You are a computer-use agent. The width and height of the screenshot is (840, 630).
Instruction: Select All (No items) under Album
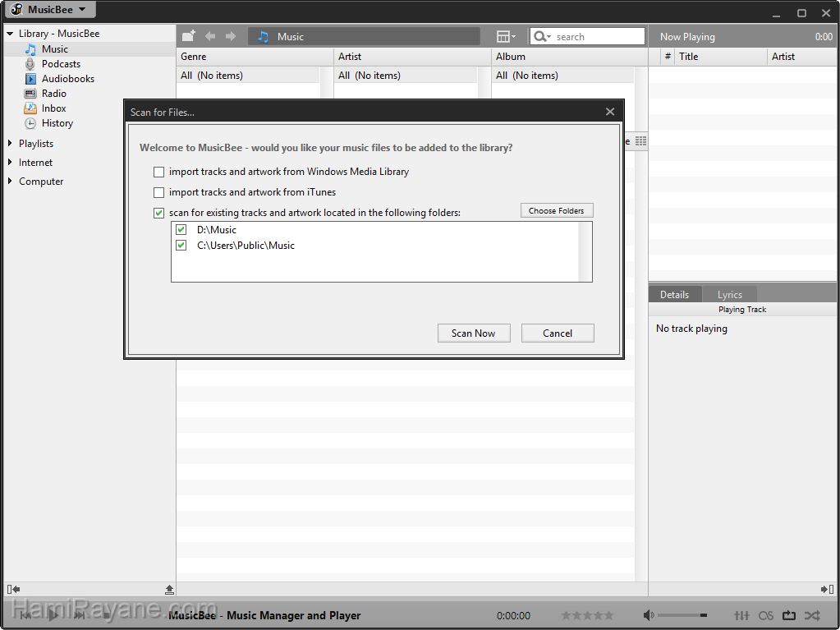[x=563, y=76]
